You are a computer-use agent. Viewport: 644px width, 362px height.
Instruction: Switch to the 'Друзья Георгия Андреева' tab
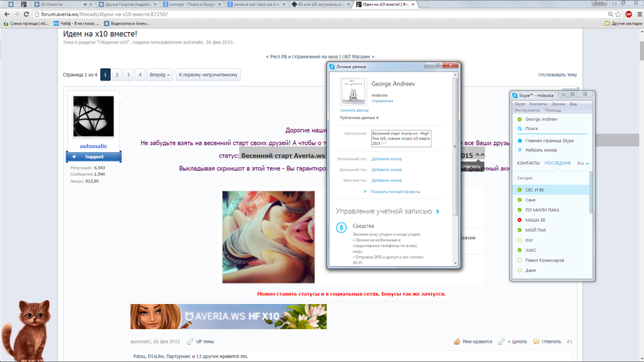click(128, 4)
